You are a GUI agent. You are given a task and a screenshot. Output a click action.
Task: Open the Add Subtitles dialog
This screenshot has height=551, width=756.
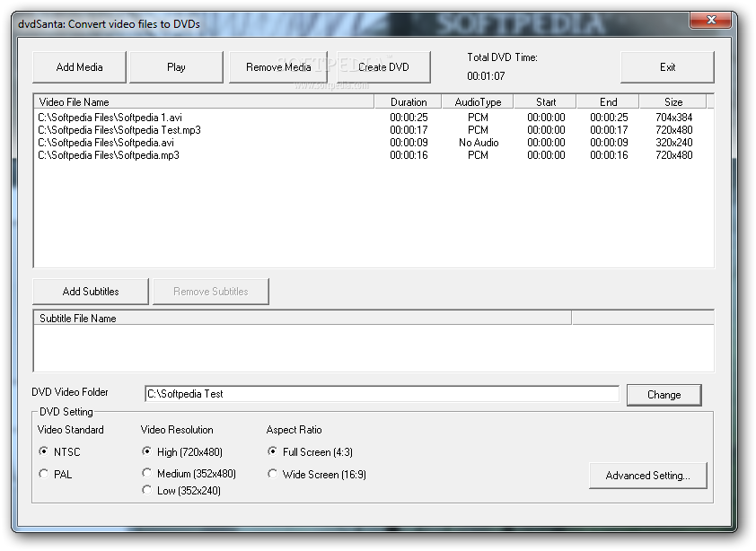click(x=91, y=291)
